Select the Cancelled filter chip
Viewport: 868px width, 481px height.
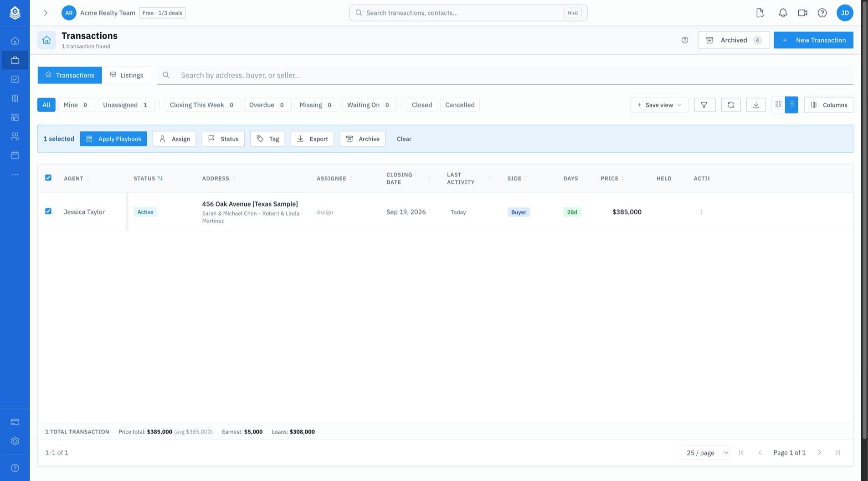(459, 105)
